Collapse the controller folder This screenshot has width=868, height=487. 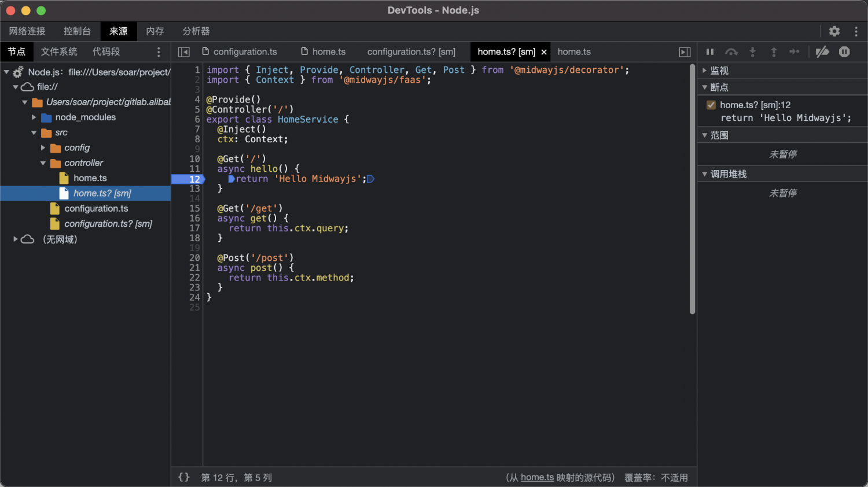43,163
